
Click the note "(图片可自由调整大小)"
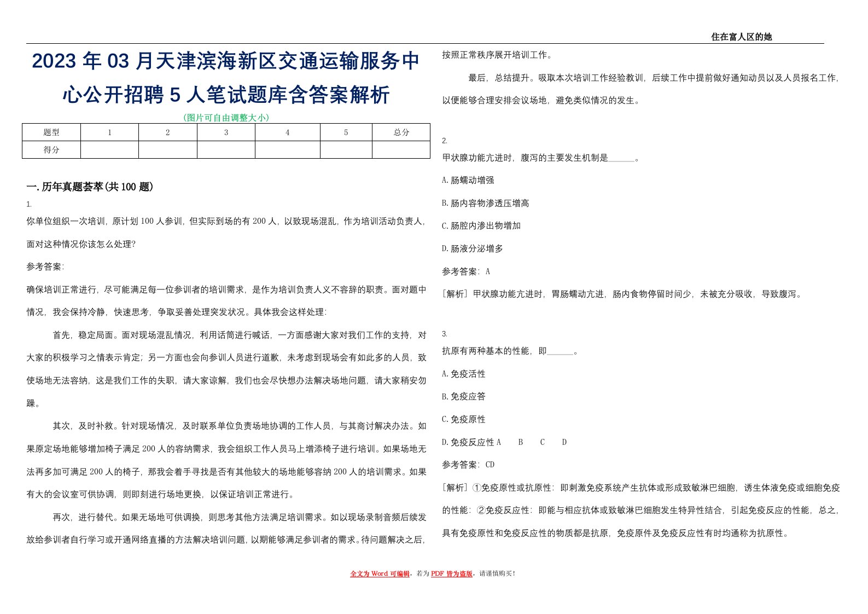click(226, 118)
